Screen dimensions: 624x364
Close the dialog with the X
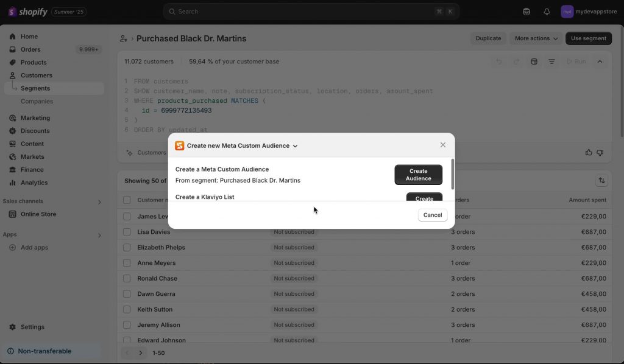click(x=443, y=145)
